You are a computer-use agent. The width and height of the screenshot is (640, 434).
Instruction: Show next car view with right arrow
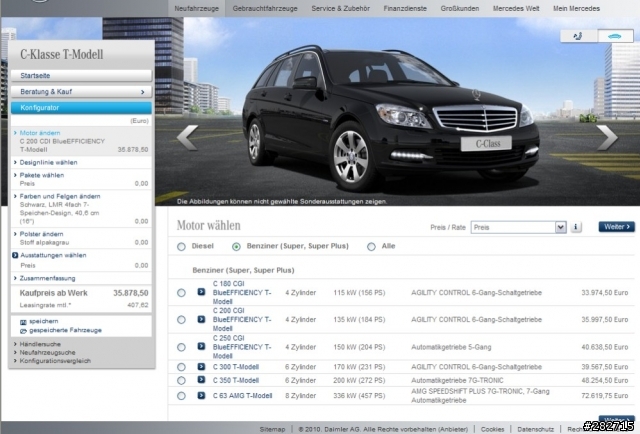[x=607, y=137]
